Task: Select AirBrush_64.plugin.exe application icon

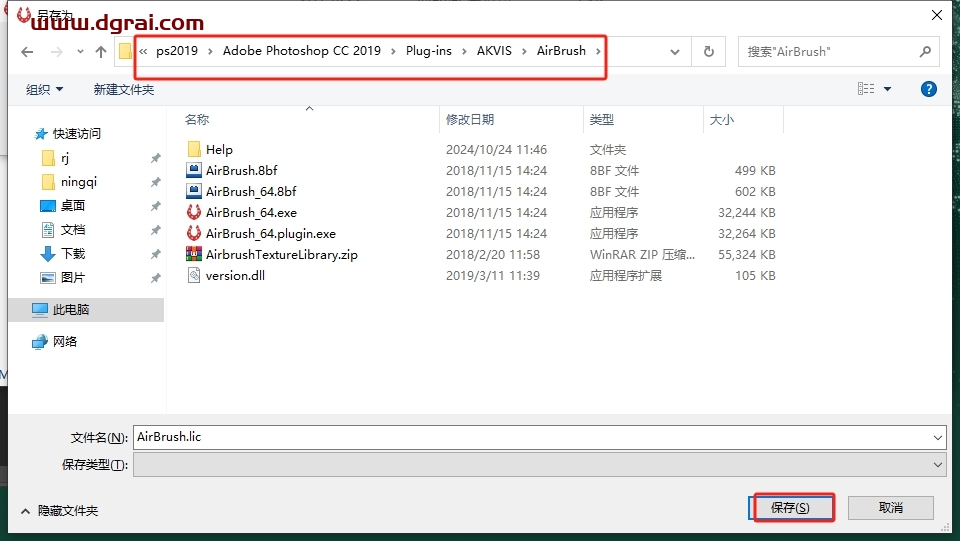Action: [x=194, y=233]
